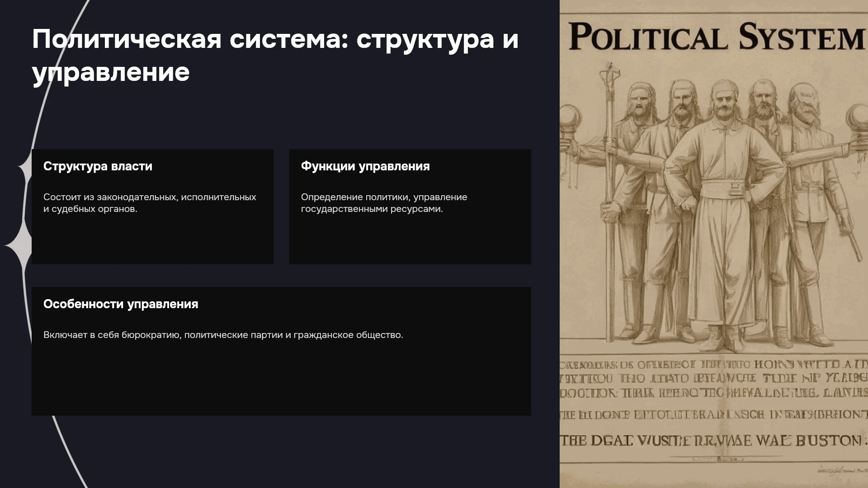Click the slide title about Политическая система
868x488 pixels.
[275, 55]
